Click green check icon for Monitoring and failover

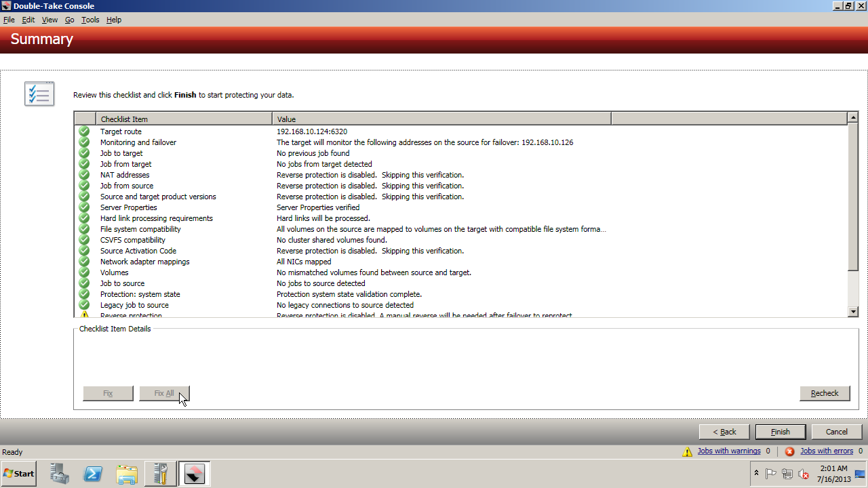tap(84, 142)
